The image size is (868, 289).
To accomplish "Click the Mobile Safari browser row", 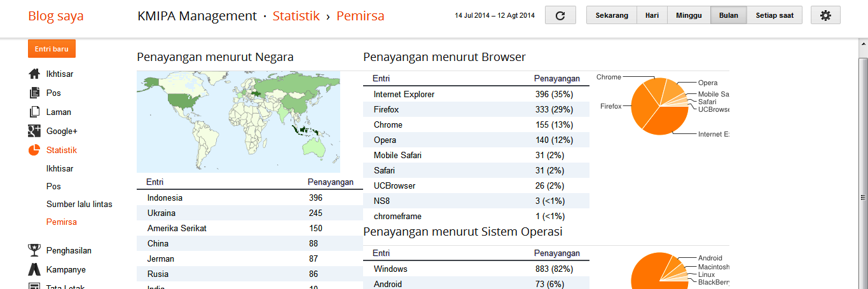I will click(476, 155).
